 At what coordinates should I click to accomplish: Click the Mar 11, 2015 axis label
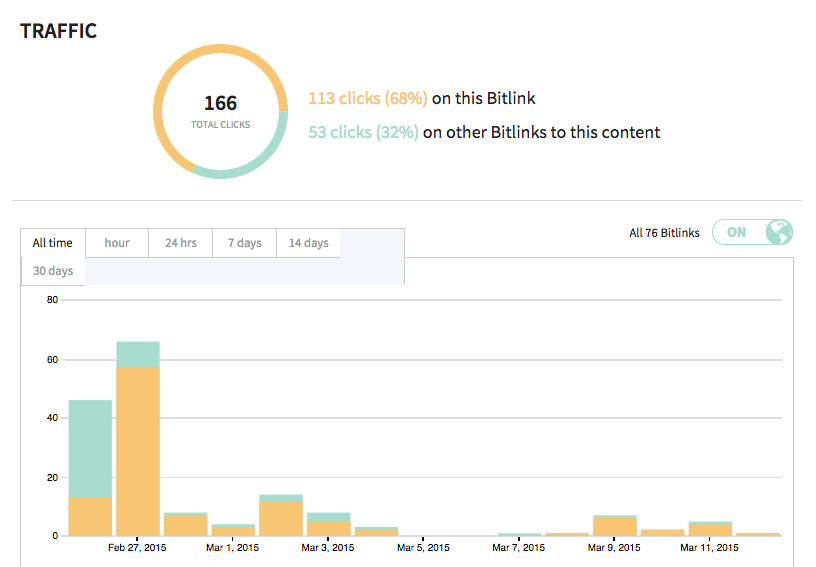point(709,548)
